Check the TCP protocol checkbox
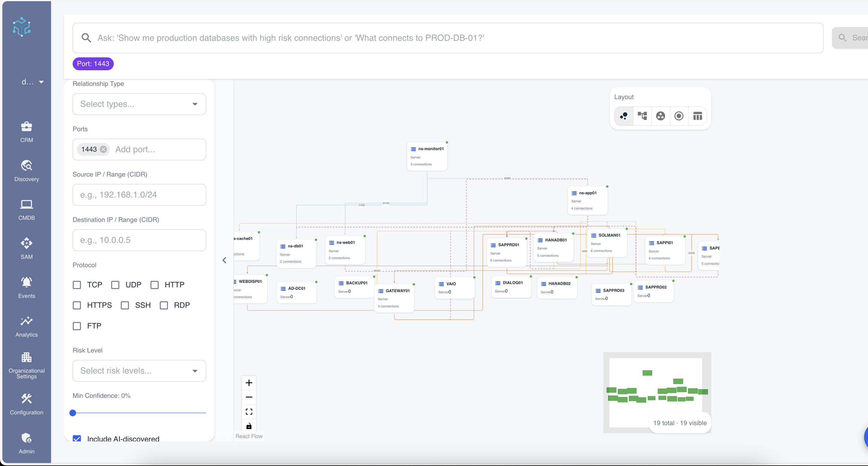868x466 pixels. point(77,285)
